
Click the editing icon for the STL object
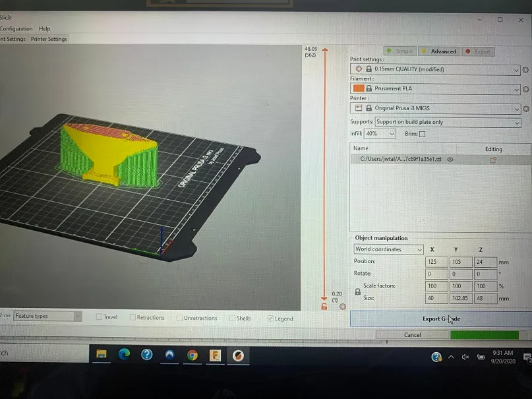(493, 160)
